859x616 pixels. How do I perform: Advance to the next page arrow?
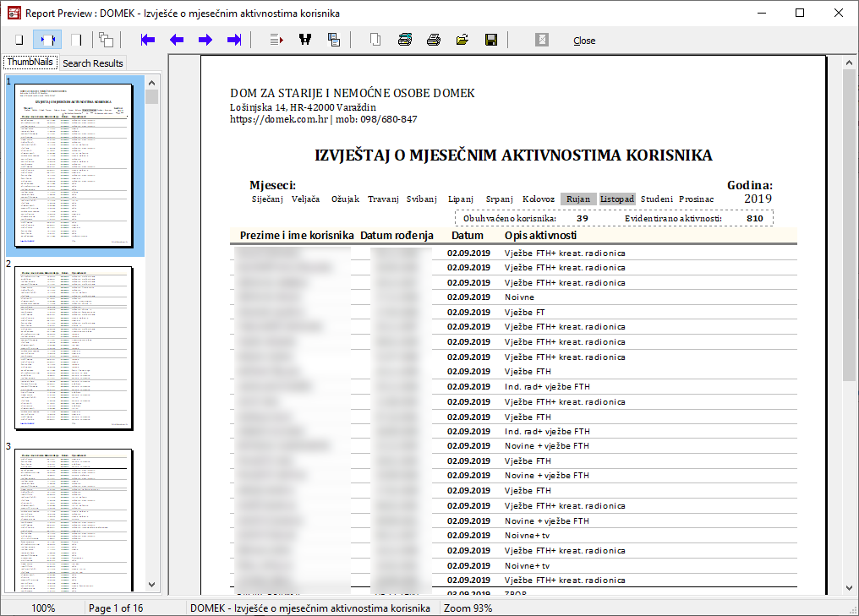(x=205, y=40)
